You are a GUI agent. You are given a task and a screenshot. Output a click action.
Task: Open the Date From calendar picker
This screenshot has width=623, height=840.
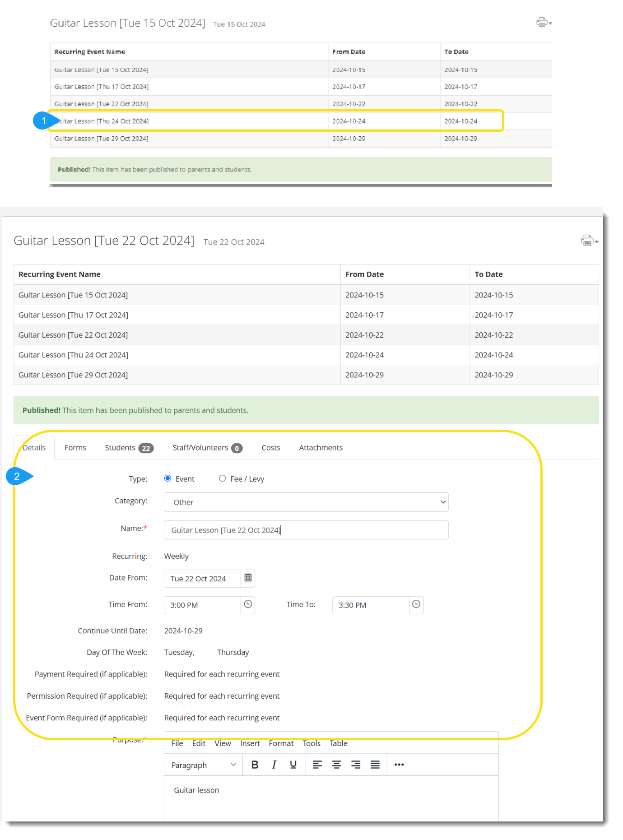point(248,578)
